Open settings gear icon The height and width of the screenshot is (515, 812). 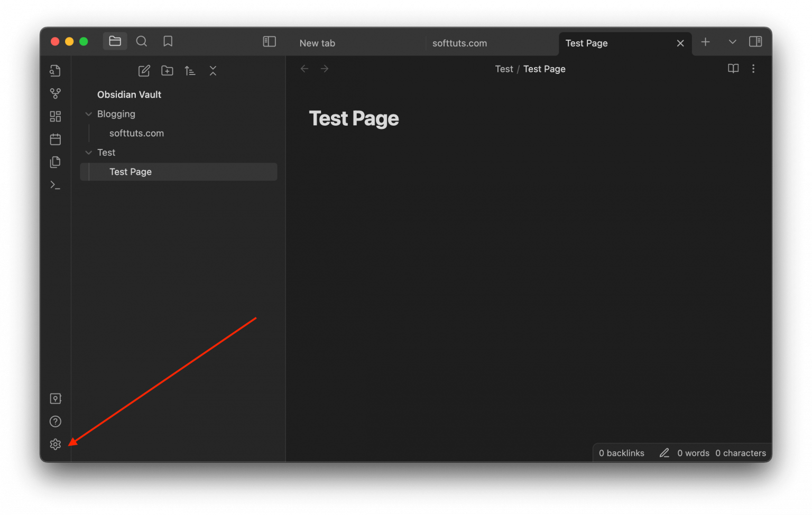tap(55, 444)
